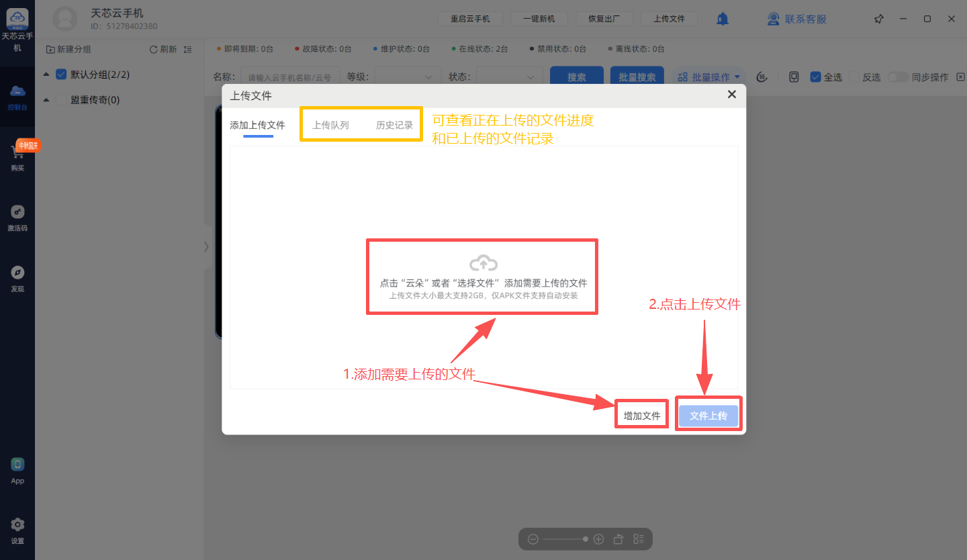Switch to the 历史记录 tab
967x560 pixels.
coord(394,125)
